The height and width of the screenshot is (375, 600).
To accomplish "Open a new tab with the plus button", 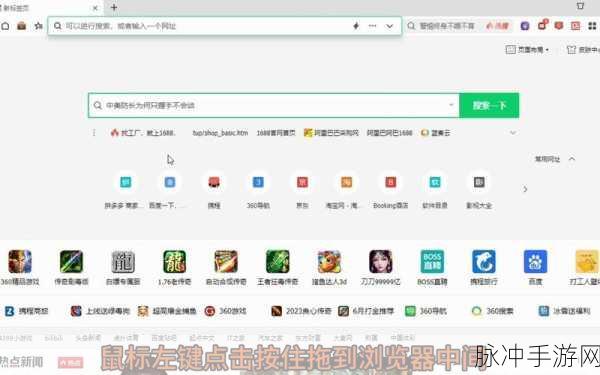I will (x=114, y=7).
